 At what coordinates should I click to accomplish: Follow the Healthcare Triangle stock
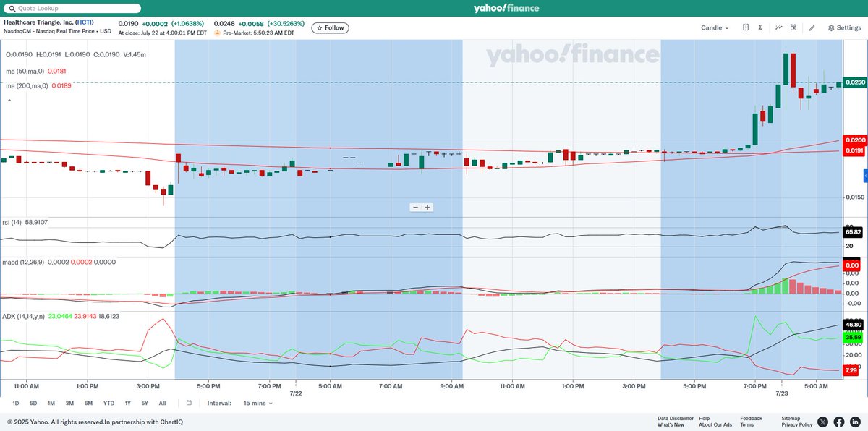pyautogui.click(x=330, y=27)
